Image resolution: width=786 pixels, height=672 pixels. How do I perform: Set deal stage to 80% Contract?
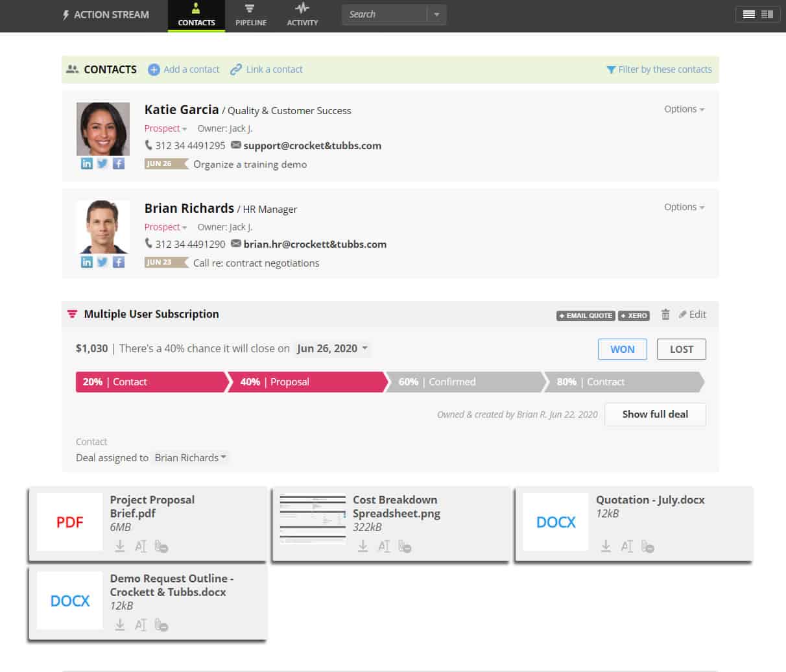point(625,382)
